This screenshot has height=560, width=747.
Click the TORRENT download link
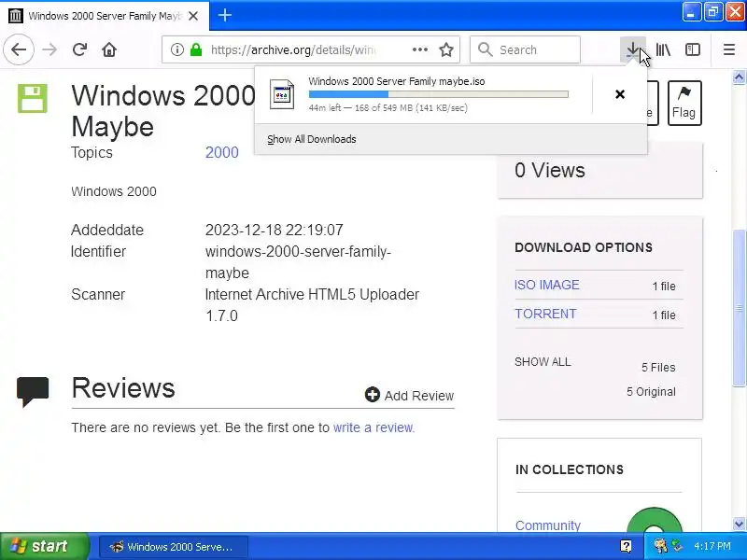click(x=545, y=314)
